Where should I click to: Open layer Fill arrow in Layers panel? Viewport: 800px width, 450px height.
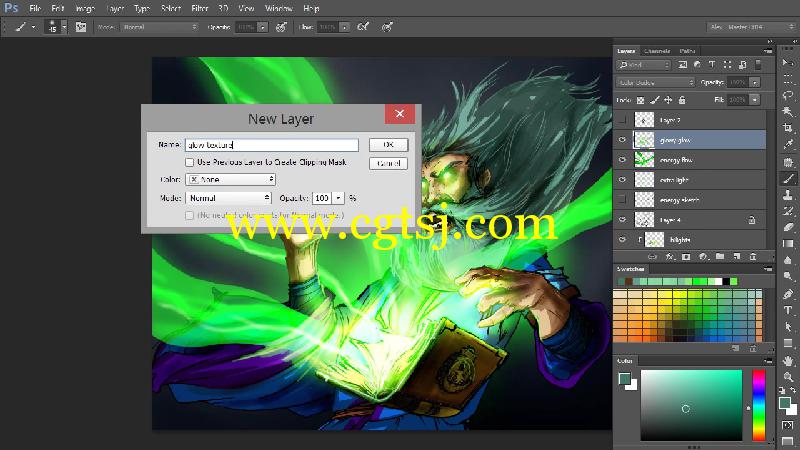tap(755, 100)
